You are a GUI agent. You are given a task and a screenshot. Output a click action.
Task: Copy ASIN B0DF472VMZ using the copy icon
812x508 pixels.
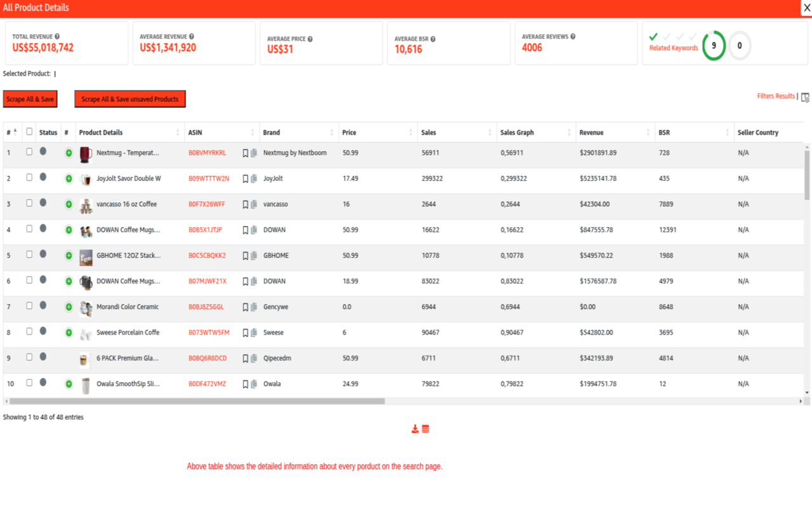[254, 384]
